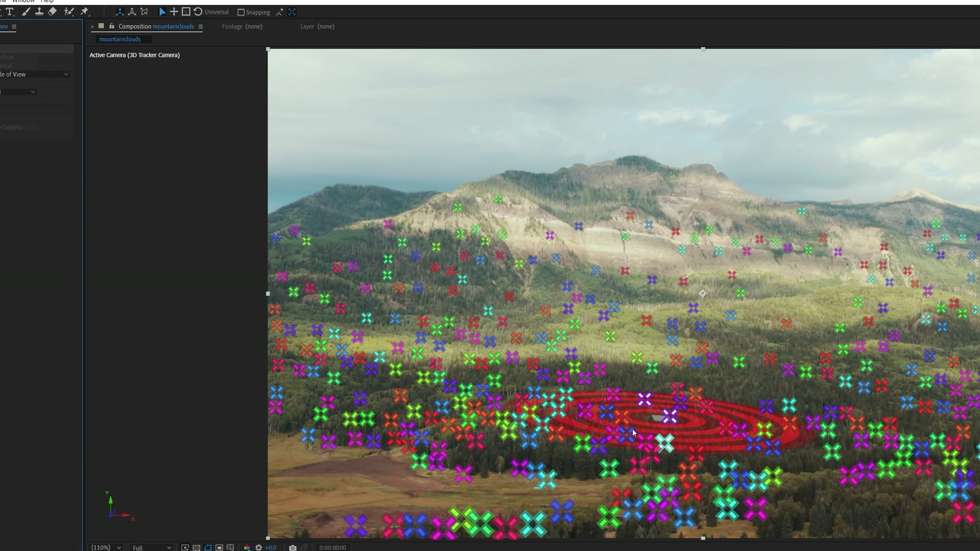980x551 pixels.
Task: Open grid and guide options
Action: [x=230, y=547]
